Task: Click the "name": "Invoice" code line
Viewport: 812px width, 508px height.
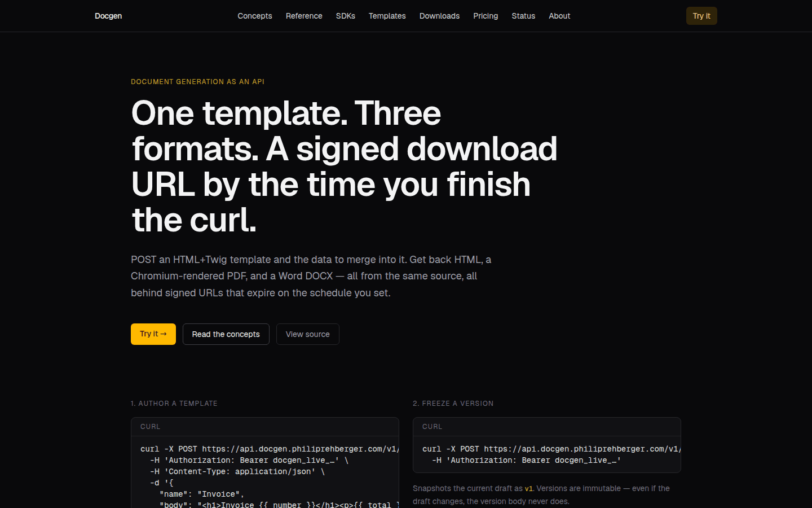Action: click(202, 494)
